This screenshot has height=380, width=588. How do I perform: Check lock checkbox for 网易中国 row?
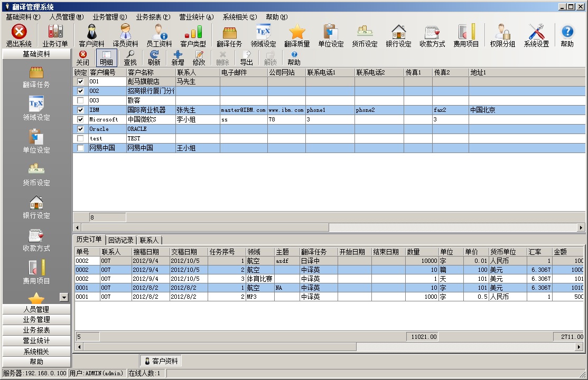(x=80, y=148)
